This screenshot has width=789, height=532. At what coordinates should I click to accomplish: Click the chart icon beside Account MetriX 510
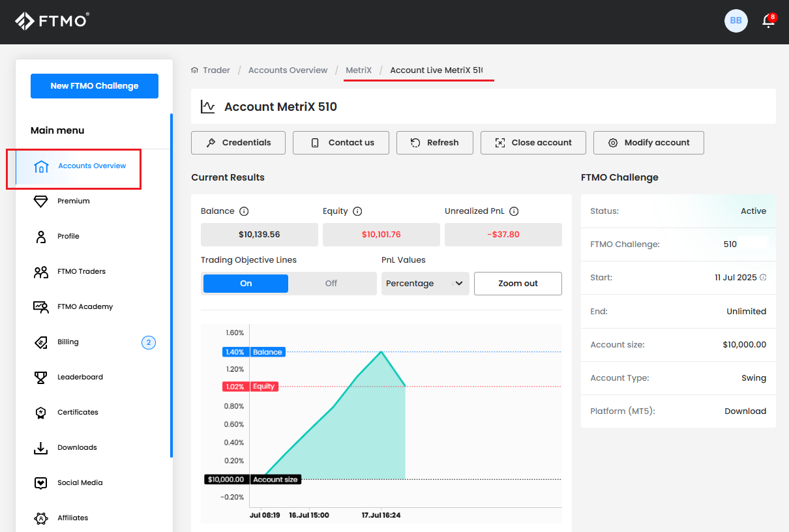click(208, 106)
